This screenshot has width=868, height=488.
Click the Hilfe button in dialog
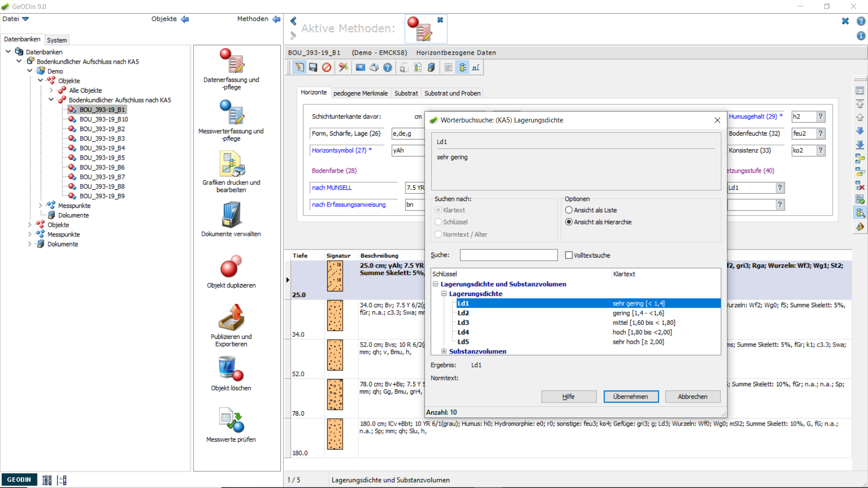tap(569, 396)
